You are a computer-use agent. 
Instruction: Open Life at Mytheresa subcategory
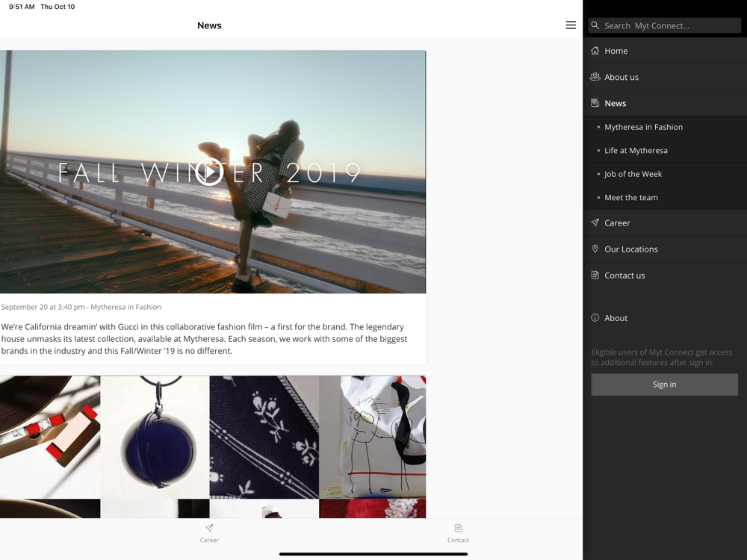pos(665,151)
